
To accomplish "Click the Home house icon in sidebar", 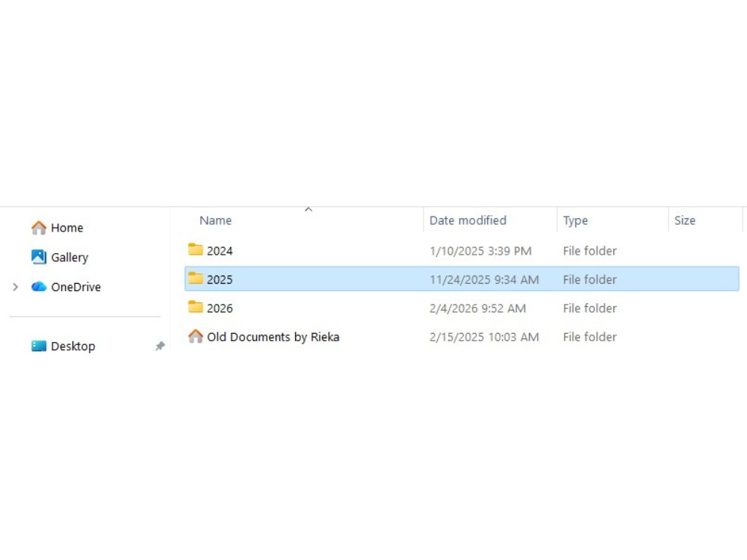I will [39, 228].
